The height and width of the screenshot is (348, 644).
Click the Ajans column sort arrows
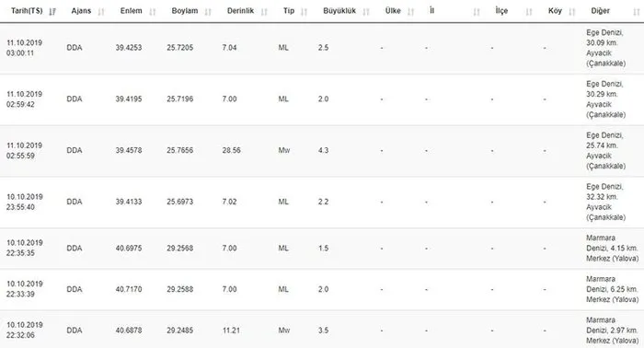tap(101, 11)
